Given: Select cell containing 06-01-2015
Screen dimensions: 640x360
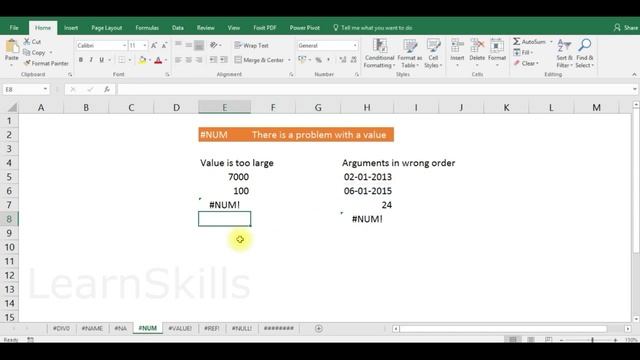Looking at the screenshot, I should 367,191.
